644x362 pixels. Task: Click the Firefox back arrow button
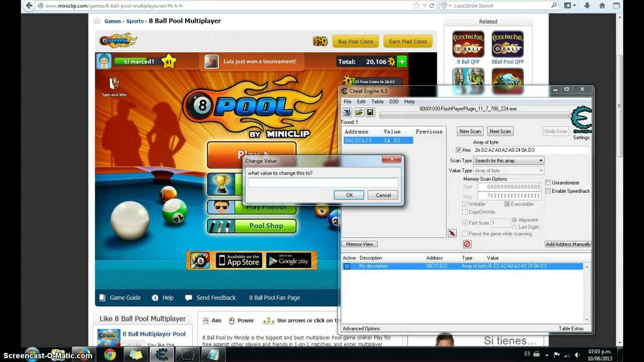point(29,6)
